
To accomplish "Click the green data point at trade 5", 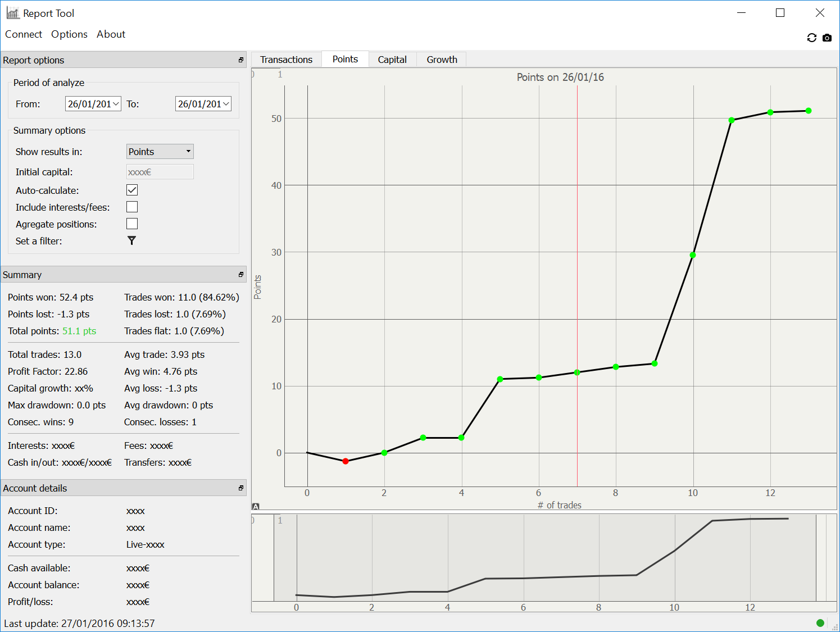I will tap(500, 379).
